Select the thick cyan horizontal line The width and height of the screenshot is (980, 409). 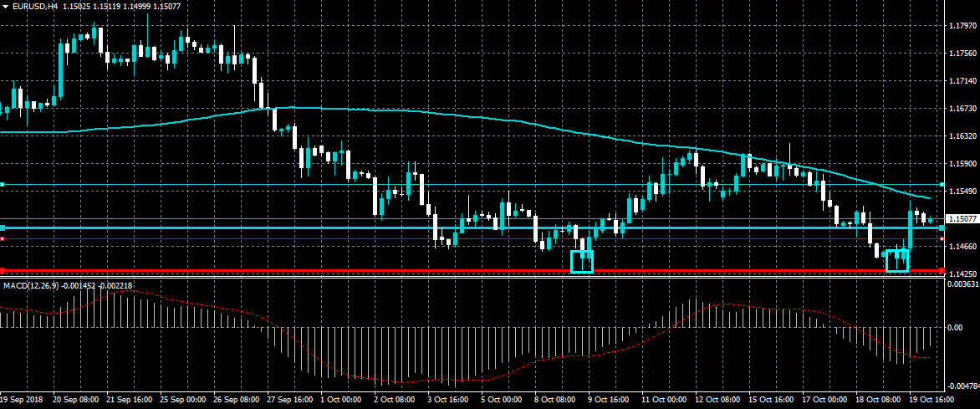[x=471, y=228]
